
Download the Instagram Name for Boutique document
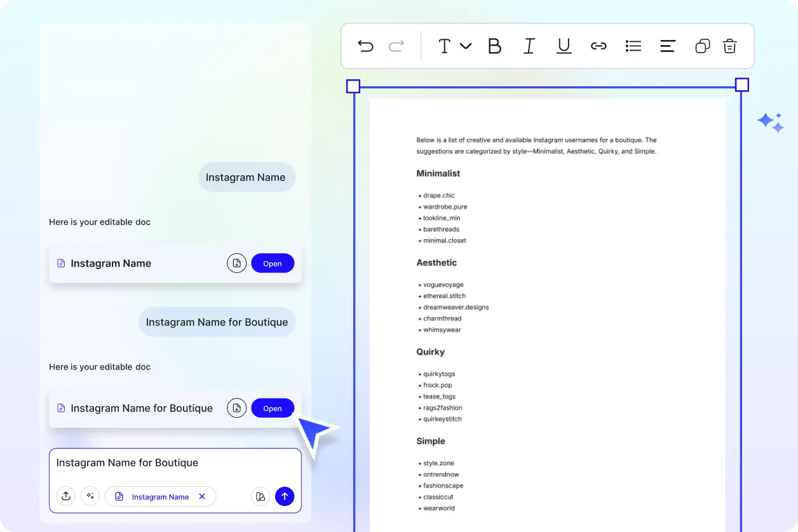(x=236, y=408)
